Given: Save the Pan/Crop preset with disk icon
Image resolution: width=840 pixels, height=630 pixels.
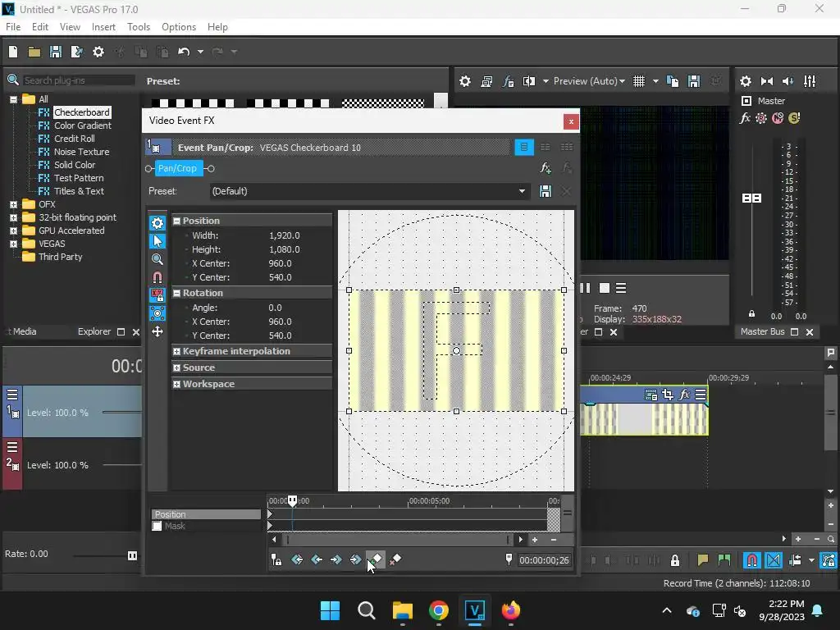Looking at the screenshot, I should coord(546,191).
